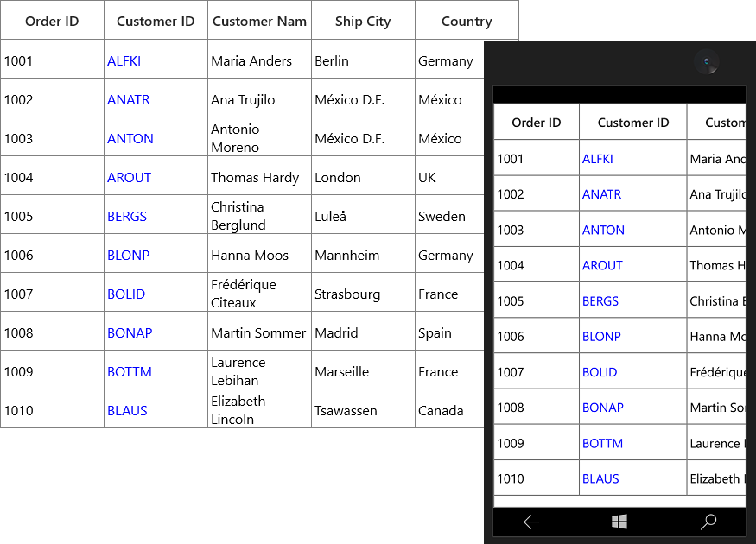Select the Mannheim ship city cell

coord(363,255)
